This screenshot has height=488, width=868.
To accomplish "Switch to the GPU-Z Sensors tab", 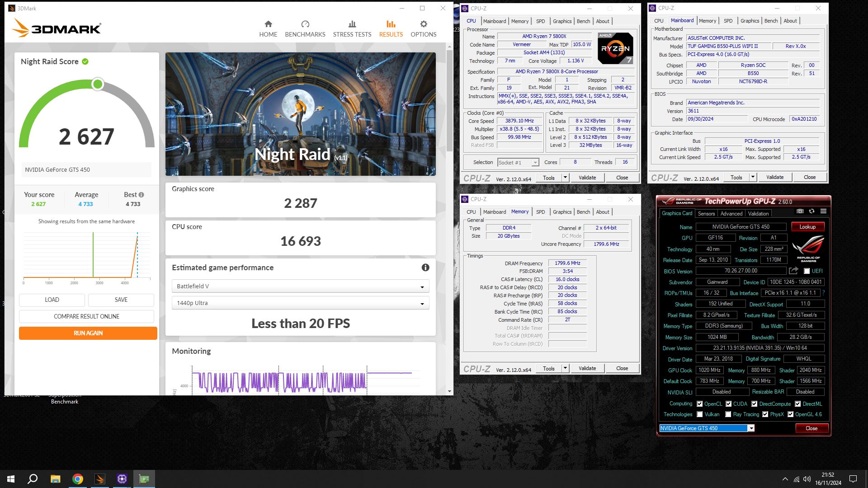I will (x=706, y=214).
